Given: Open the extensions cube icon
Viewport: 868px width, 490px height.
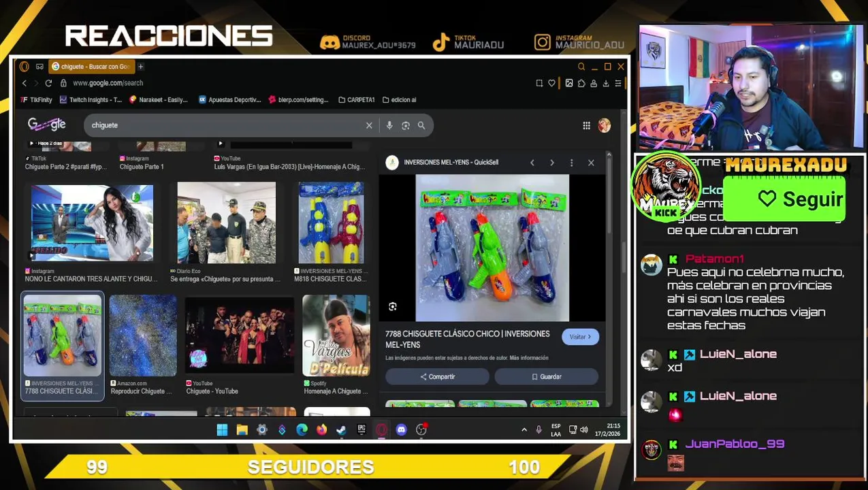Looking at the screenshot, I should 581,83.
